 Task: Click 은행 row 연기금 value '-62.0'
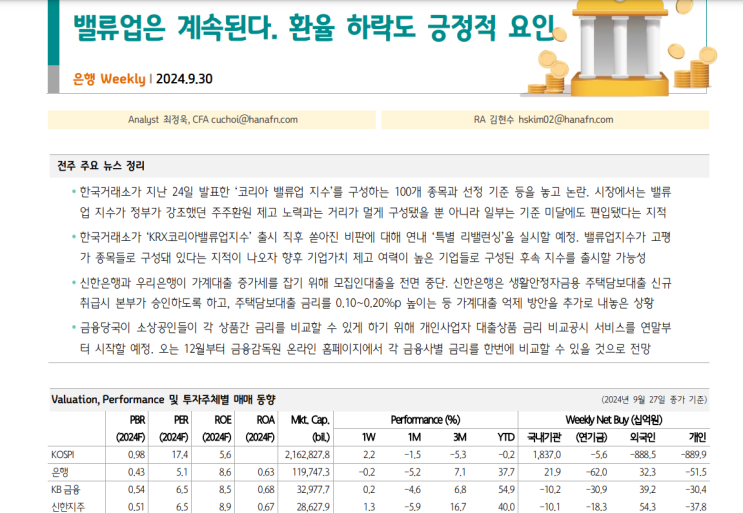pyautogui.click(x=596, y=472)
